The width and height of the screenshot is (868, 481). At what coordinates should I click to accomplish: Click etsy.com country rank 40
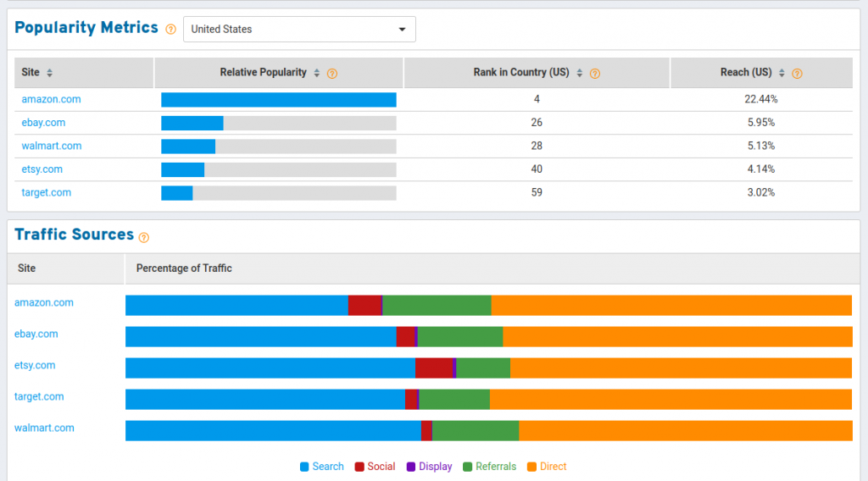click(x=537, y=169)
